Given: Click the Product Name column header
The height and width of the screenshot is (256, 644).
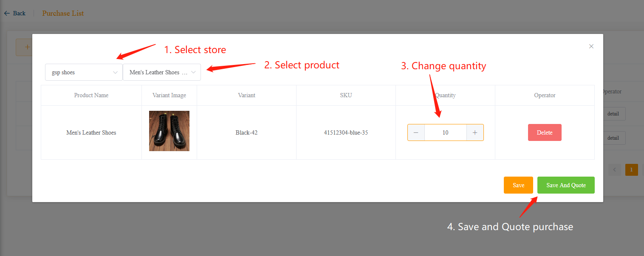Looking at the screenshot, I should point(91,95).
